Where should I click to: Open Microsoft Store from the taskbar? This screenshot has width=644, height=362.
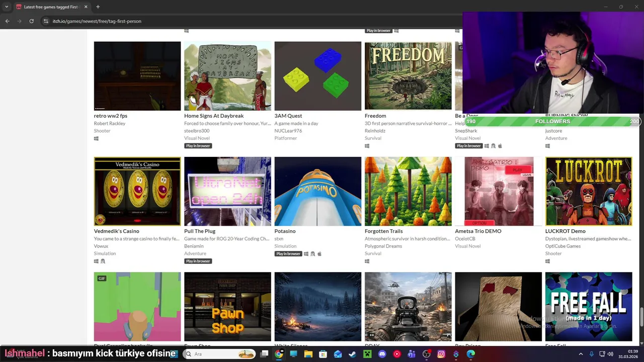pyautogui.click(x=323, y=354)
